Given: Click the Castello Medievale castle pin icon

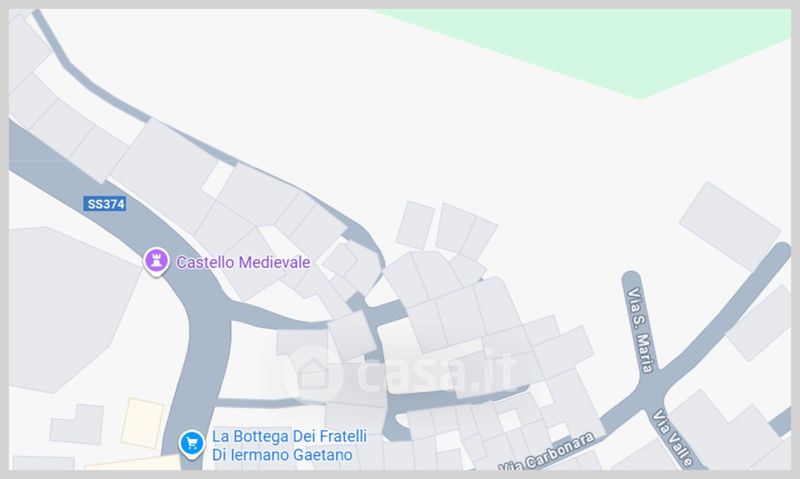Looking at the screenshot, I should point(156,261).
